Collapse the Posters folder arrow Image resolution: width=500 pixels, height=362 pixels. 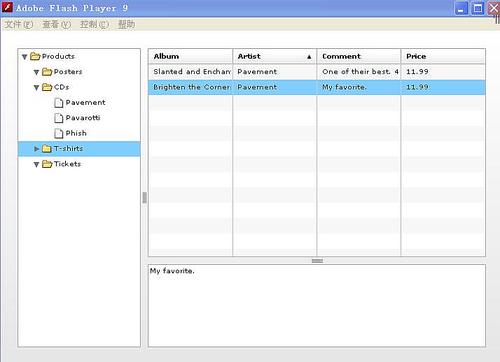click(36, 72)
